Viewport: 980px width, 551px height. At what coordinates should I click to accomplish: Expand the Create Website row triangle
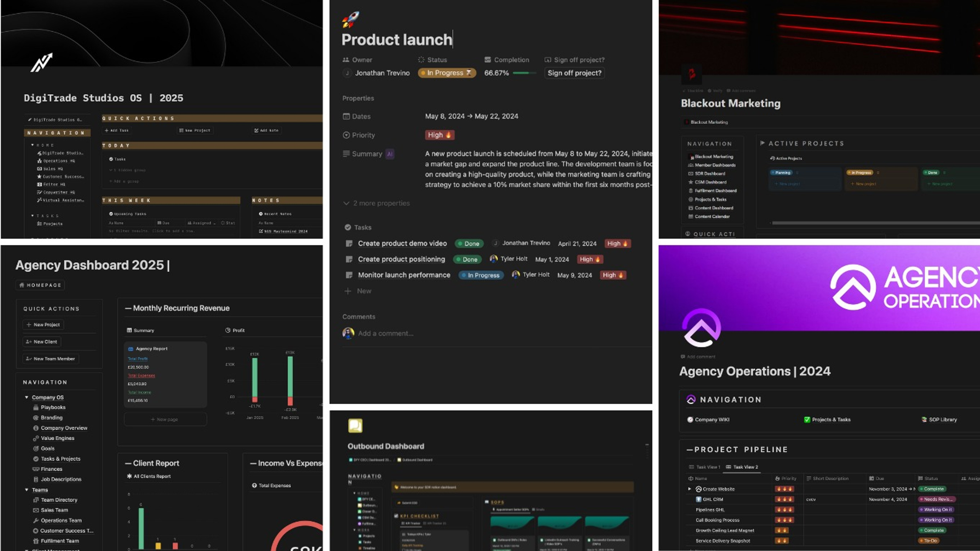[689, 489]
